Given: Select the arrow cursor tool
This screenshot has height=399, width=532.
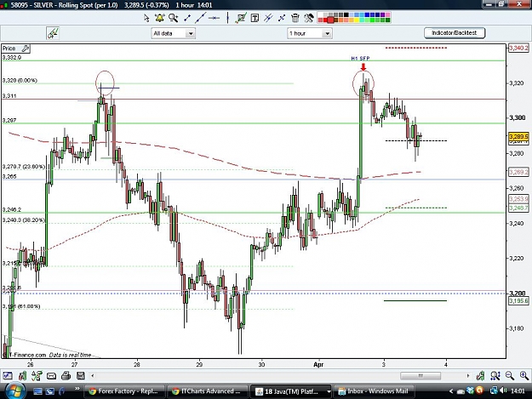Looking at the screenshot, I should [x=146, y=18].
